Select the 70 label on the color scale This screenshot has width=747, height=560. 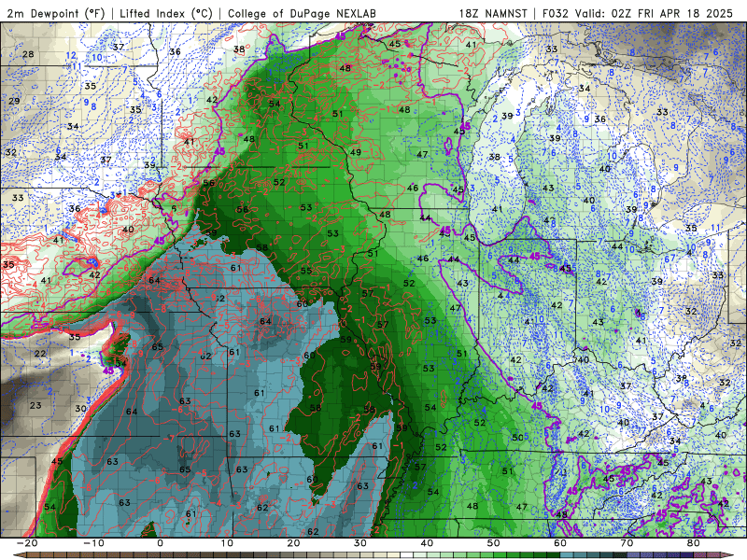point(627,543)
